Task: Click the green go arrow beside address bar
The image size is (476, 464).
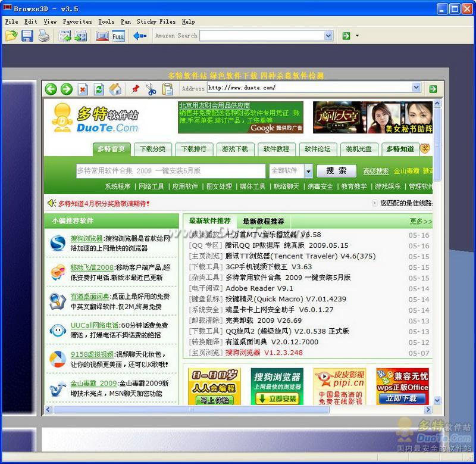Action: pyautogui.click(x=433, y=89)
